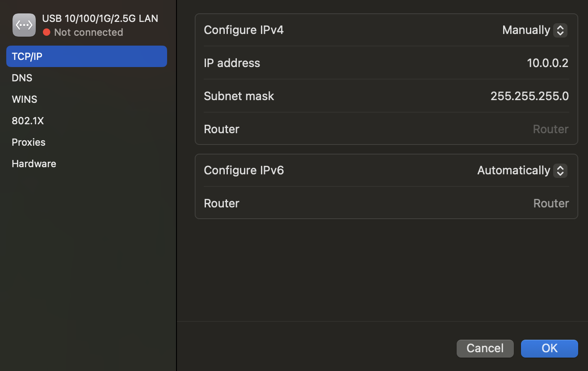Click the red Not connected status dot
Viewport: 588px width, 371px height.
(x=46, y=33)
